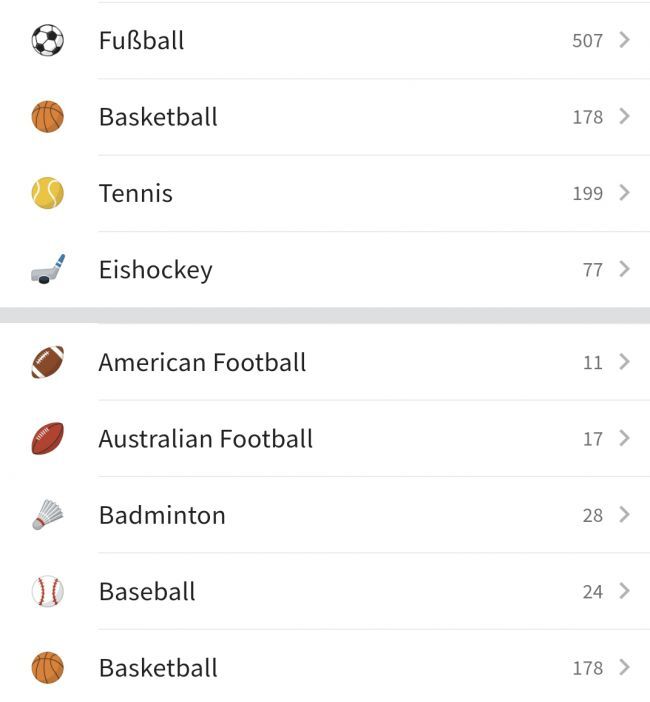Image resolution: width=650 pixels, height=702 pixels.
Task: Click the 17 count for Australian Football
Action: coord(592,439)
